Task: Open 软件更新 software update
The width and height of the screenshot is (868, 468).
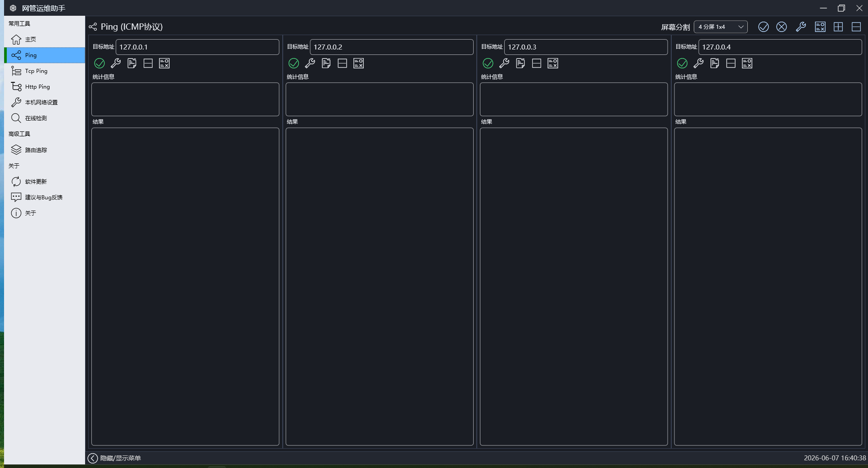Action: (x=45, y=181)
